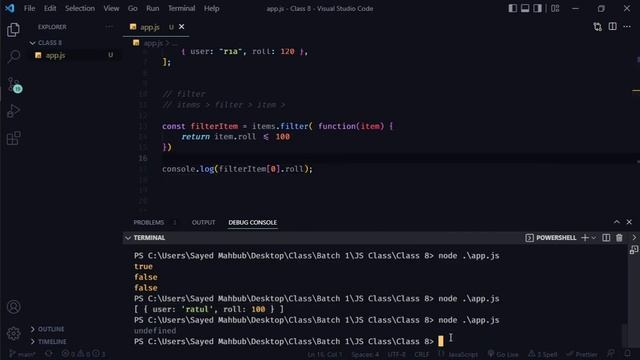The width and height of the screenshot is (640, 360).
Task: Switch to the PROBLEMS panel tab
Action: (x=149, y=222)
